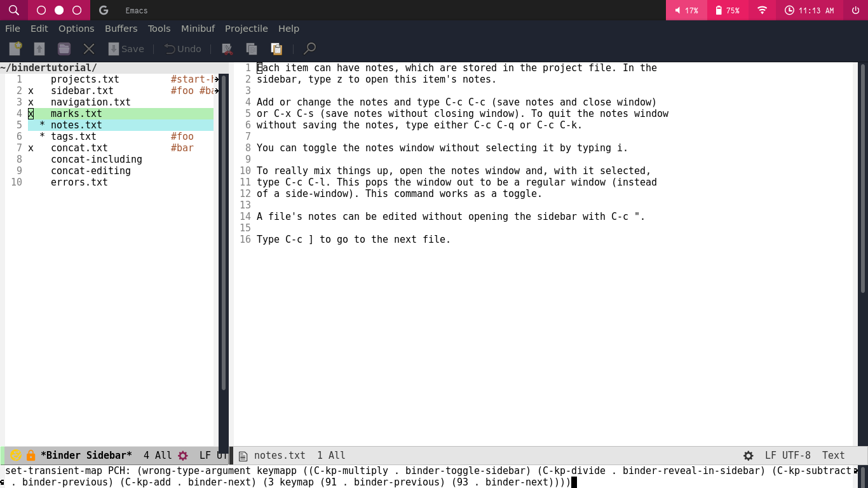Click the #bar tag on concat.txt row
Viewport: 868px width, 488px height.
point(182,148)
